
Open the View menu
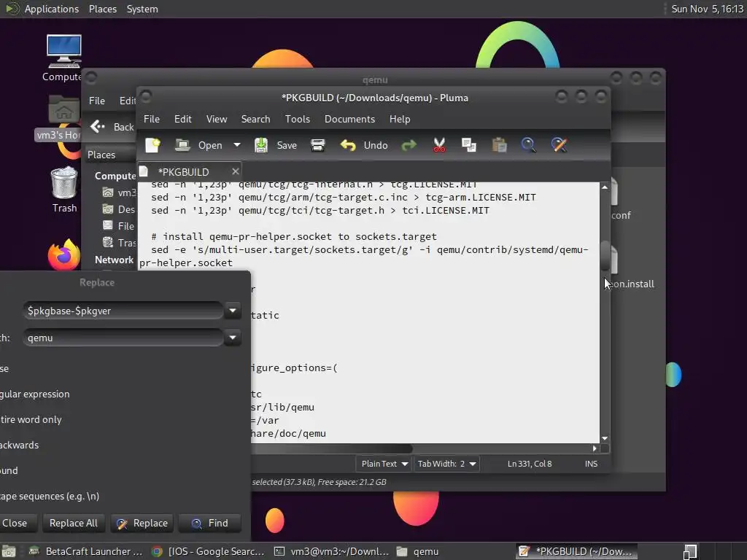pyautogui.click(x=216, y=119)
